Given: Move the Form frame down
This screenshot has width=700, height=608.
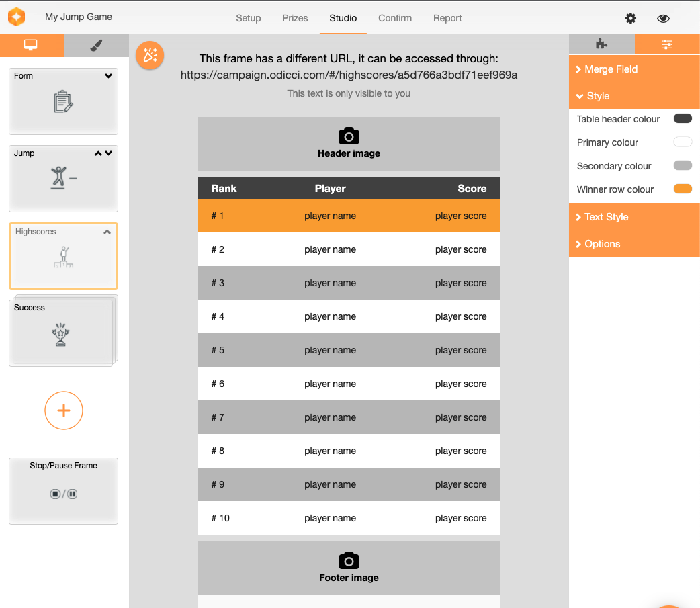Looking at the screenshot, I should pyautogui.click(x=109, y=76).
